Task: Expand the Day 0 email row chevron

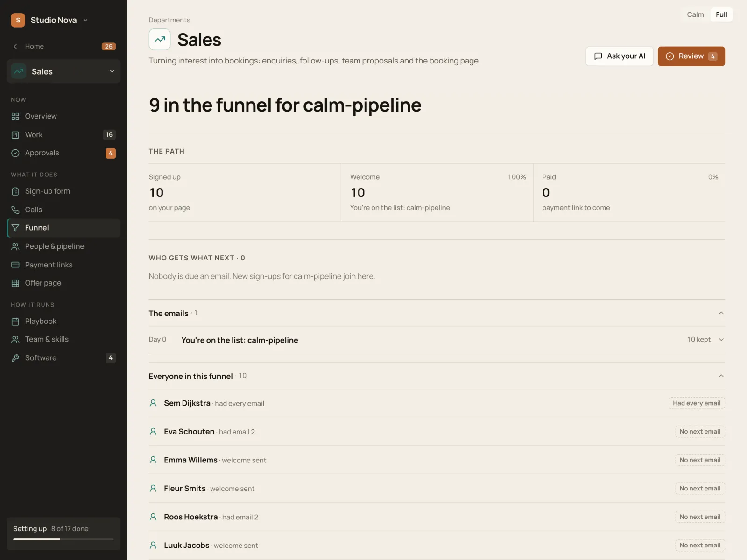Action: point(721,340)
